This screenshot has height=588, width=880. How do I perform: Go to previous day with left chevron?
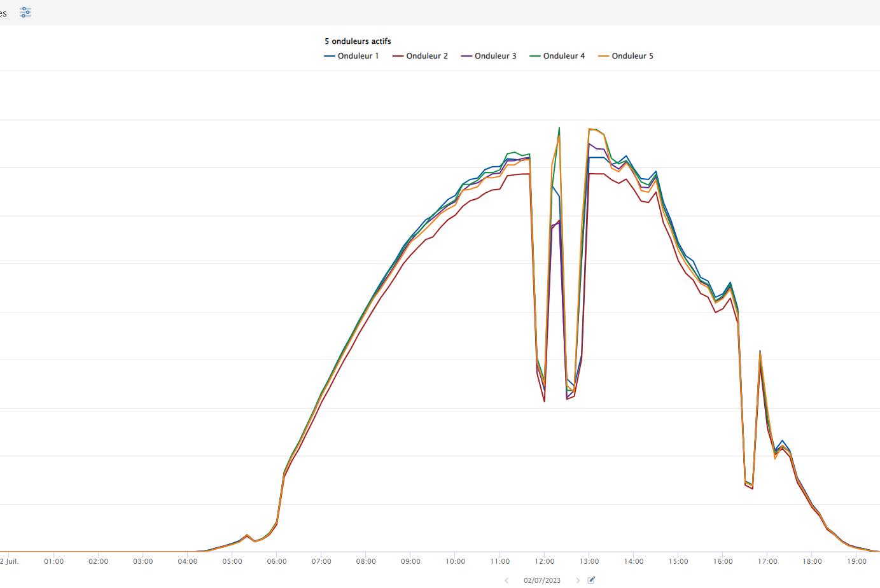(506, 580)
